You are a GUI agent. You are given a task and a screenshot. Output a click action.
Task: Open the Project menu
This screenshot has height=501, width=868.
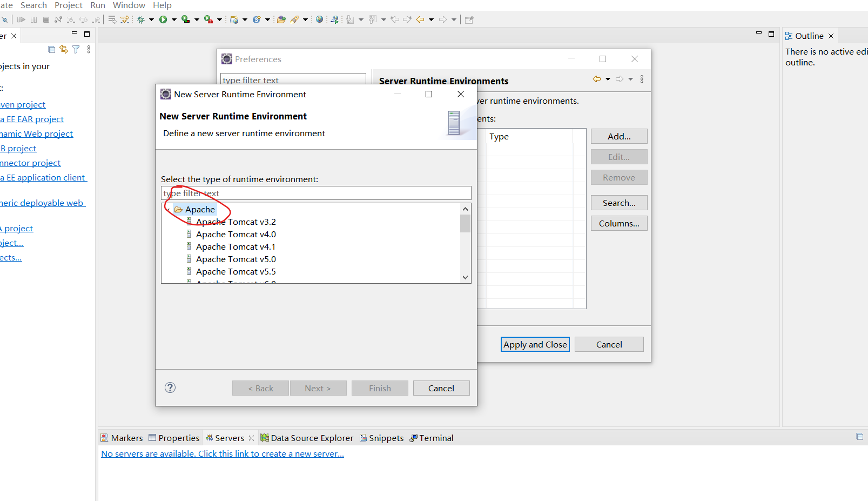coord(69,5)
